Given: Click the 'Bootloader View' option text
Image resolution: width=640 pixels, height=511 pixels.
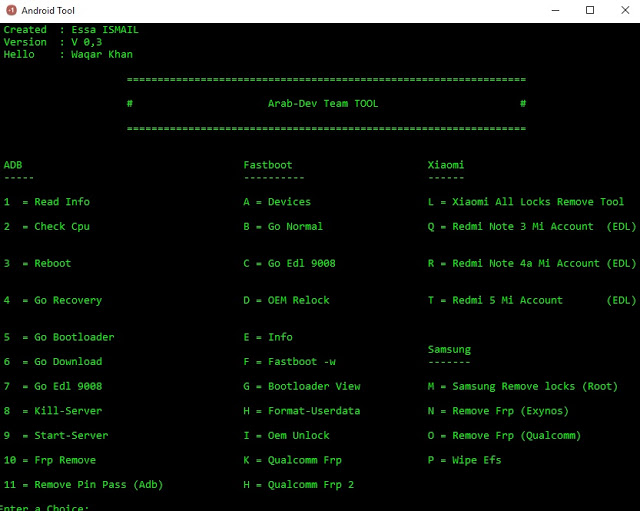Looking at the screenshot, I should (314, 386).
